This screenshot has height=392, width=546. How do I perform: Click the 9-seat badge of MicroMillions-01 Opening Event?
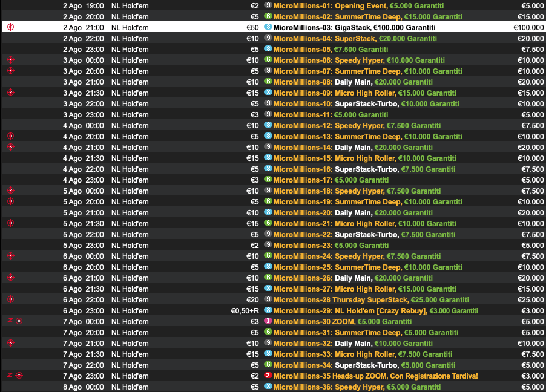268,5
